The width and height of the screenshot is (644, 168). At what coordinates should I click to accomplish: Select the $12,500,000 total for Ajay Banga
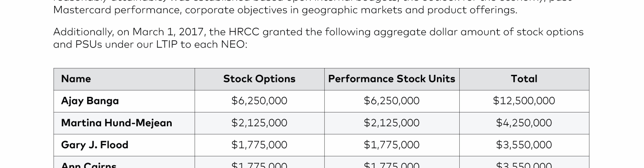click(x=524, y=101)
